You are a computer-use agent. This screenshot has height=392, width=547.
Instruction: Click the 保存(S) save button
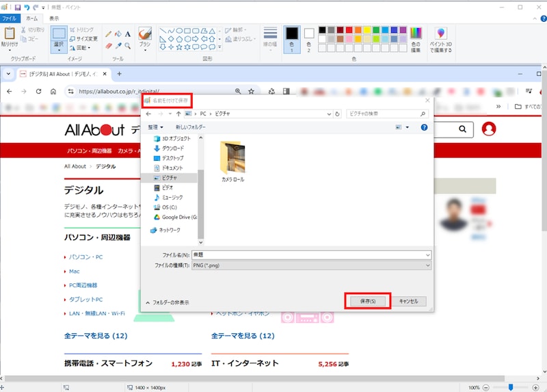pos(368,301)
